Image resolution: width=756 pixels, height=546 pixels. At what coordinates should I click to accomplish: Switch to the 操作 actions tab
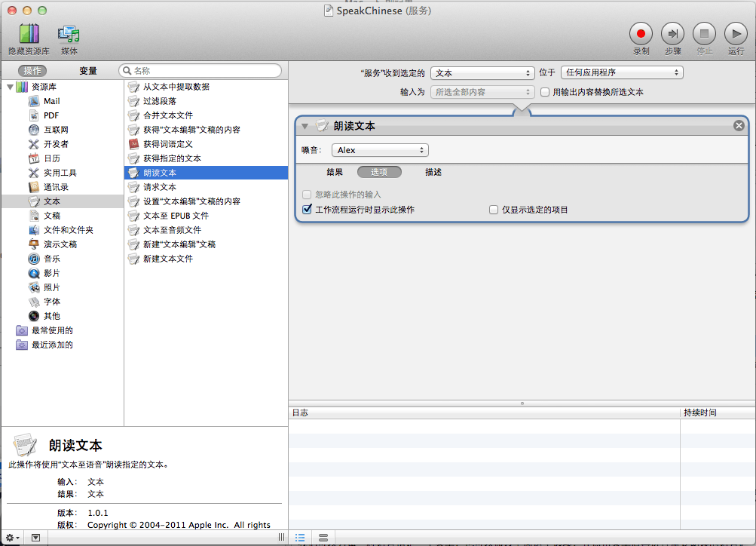pyautogui.click(x=32, y=71)
